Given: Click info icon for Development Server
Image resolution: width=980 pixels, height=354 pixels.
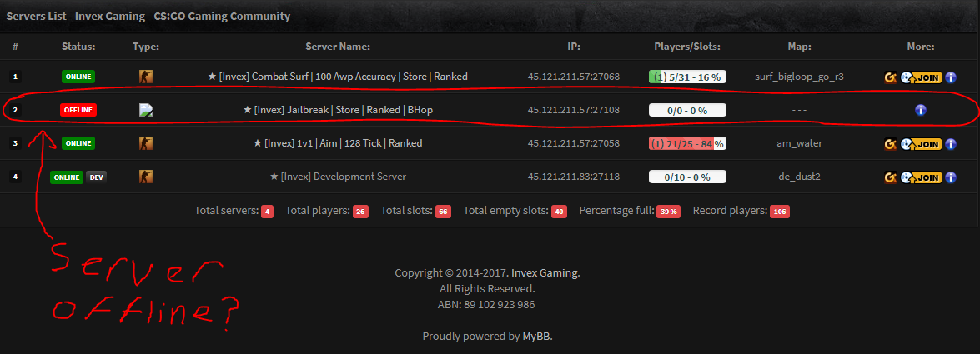Looking at the screenshot, I should point(951,177).
